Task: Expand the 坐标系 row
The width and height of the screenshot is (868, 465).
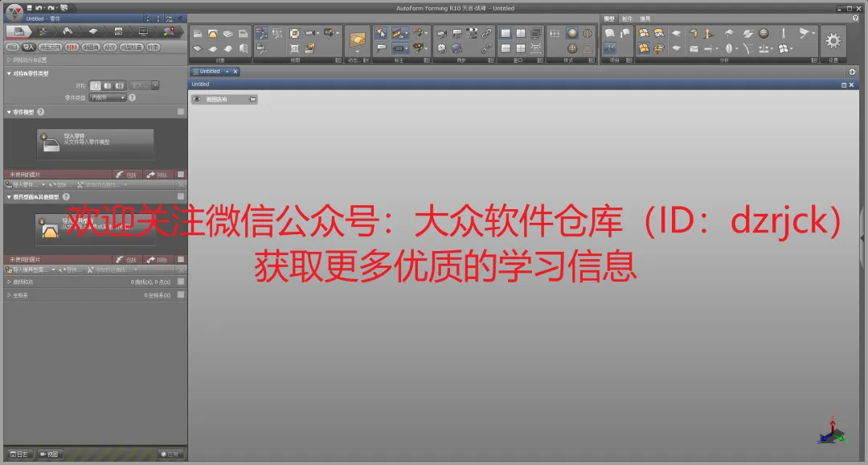Action: 9,295
